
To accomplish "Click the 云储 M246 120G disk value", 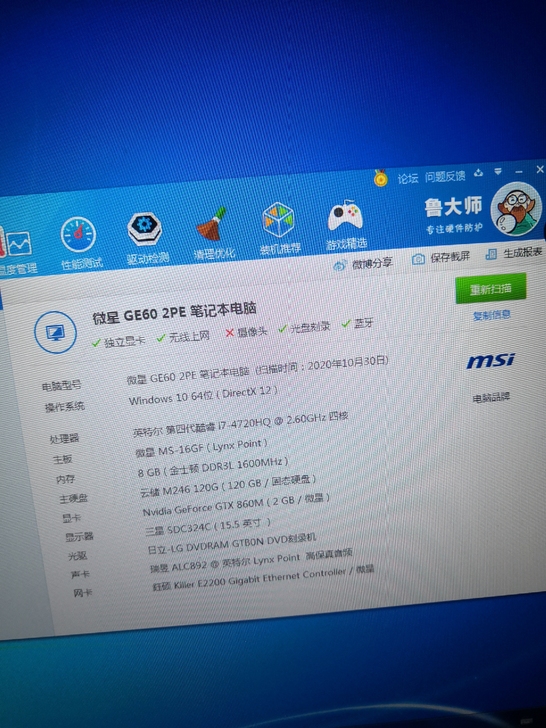I will [228, 486].
